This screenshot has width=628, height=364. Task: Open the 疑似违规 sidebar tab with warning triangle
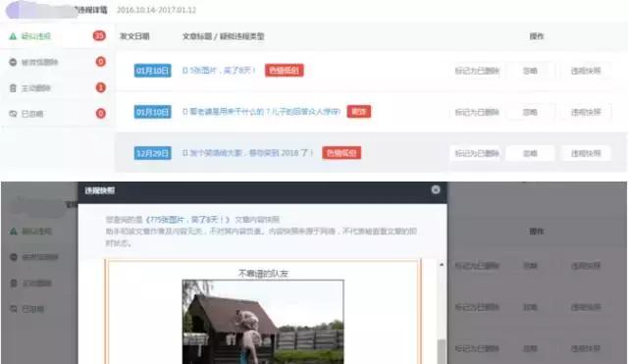[x=57, y=36]
